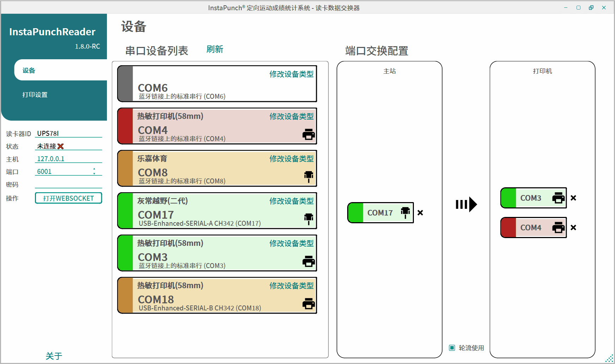Remove COM4 from the 打印机 panel
The width and height of the screenshot is (615, 364).
(573, 227)
